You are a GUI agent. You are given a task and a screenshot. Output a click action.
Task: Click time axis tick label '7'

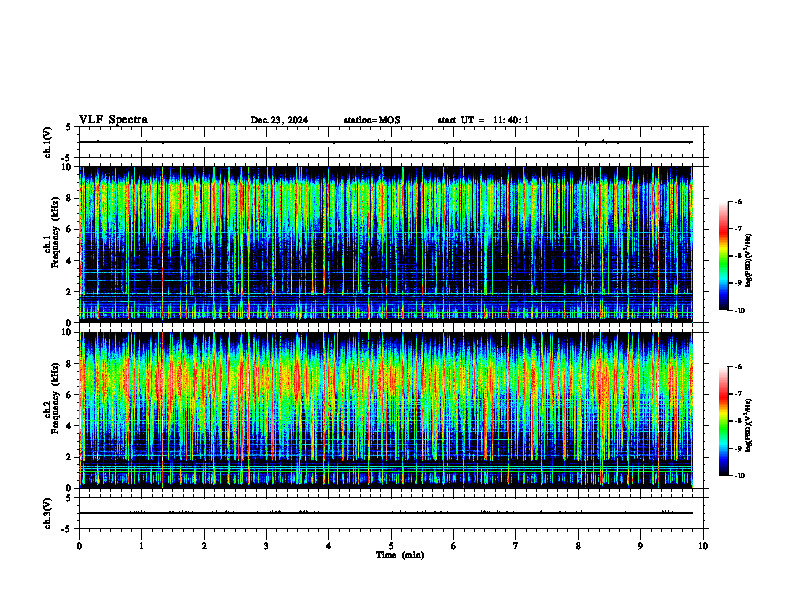pyautogui.click(x=516, y=546)
